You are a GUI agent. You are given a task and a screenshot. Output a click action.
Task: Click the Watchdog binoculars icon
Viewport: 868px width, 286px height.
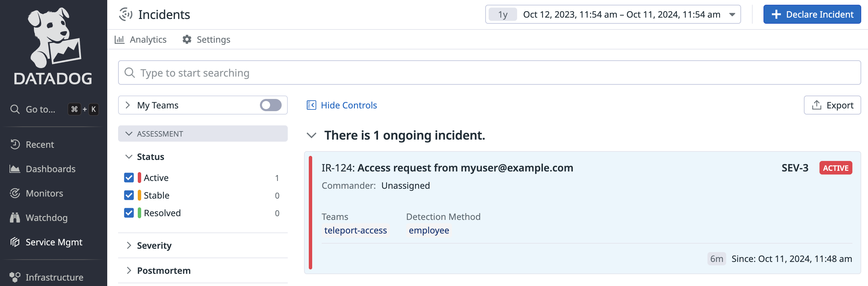tap(15, 218)
